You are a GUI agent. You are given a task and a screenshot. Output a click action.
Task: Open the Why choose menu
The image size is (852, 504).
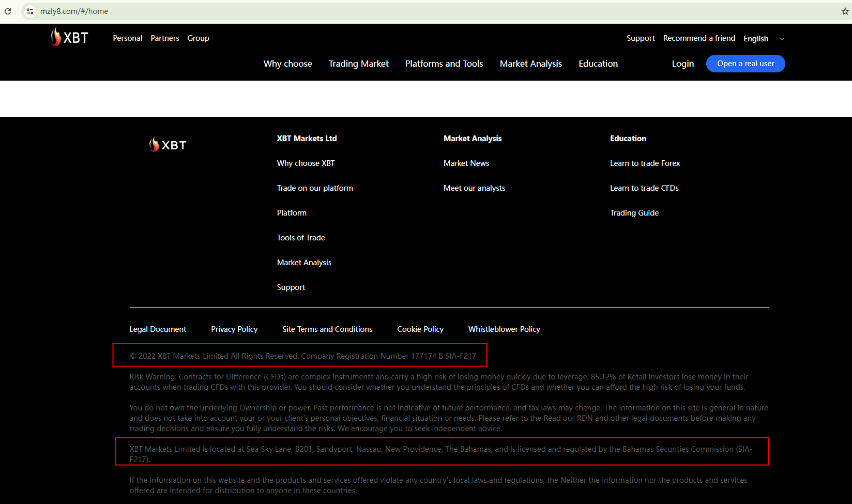[288, 64]
